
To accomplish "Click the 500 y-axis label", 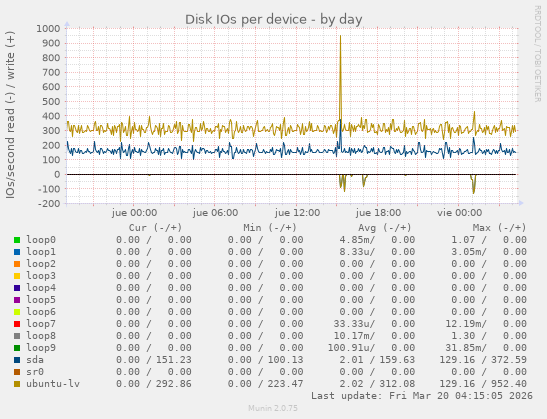I will click(51, 102).
